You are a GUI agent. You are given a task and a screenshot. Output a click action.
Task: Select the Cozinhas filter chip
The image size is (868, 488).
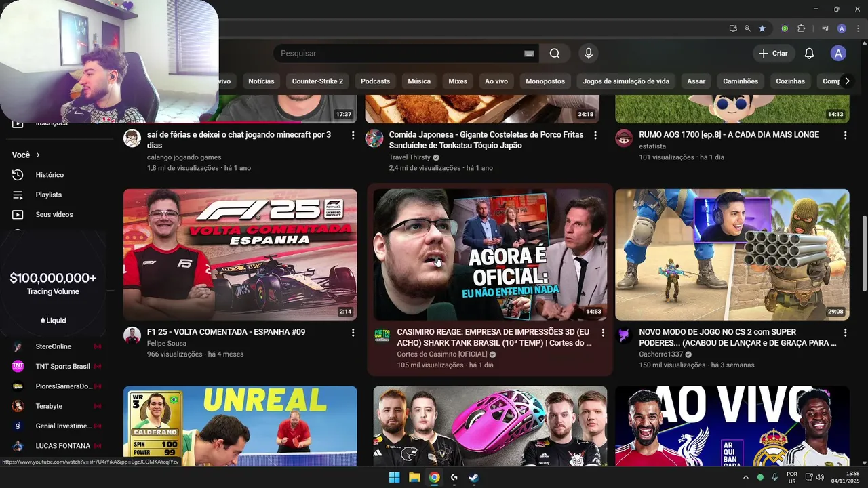(x=791, y=81)
